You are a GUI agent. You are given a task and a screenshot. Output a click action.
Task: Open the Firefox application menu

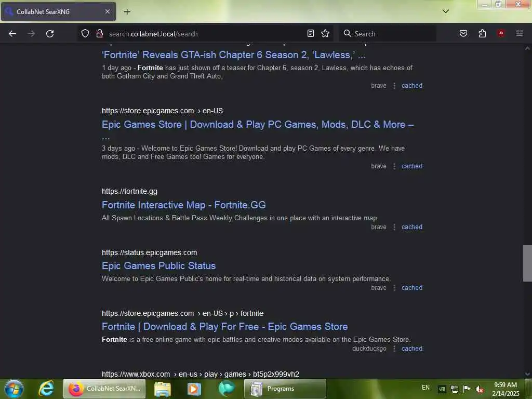click(519, 33)
